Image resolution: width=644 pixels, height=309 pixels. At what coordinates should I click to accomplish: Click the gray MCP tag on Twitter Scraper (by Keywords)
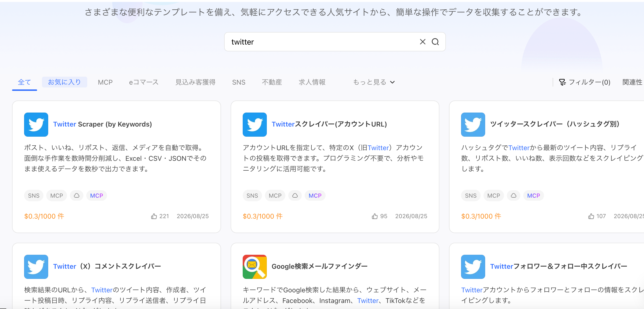pyautogui.click(x=56, y=195)
